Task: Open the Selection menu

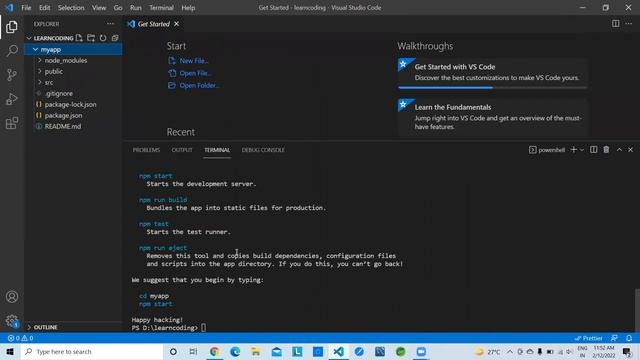Action: coord(71,8)
